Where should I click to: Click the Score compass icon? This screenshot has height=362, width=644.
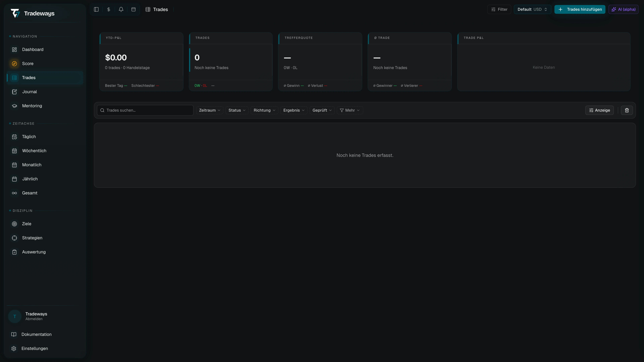click(x=14, y=64)
